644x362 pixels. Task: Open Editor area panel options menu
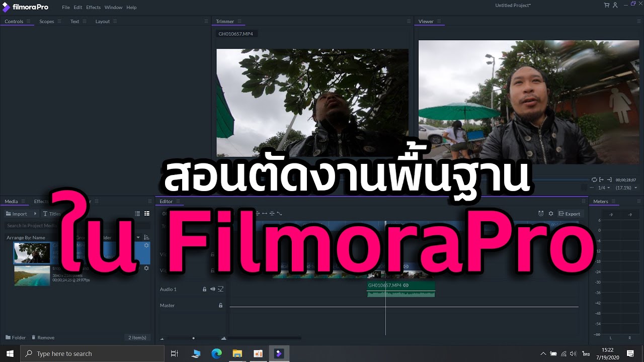[583, 202]
